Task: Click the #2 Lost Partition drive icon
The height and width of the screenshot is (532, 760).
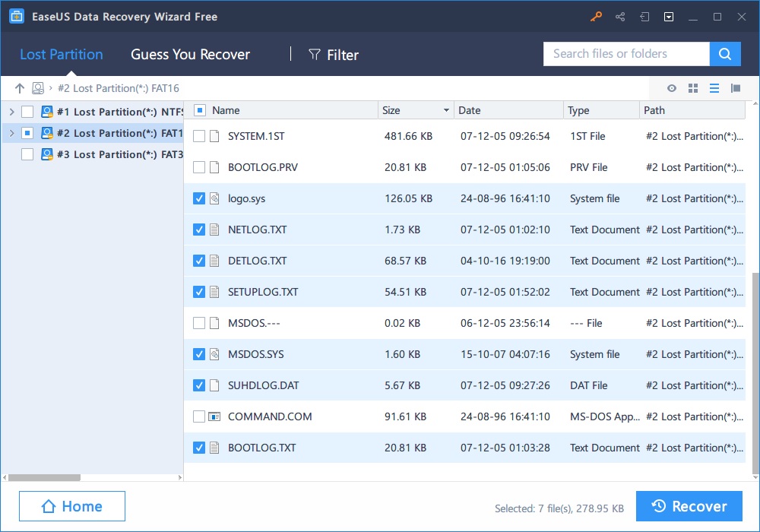Action: [47, 133]
